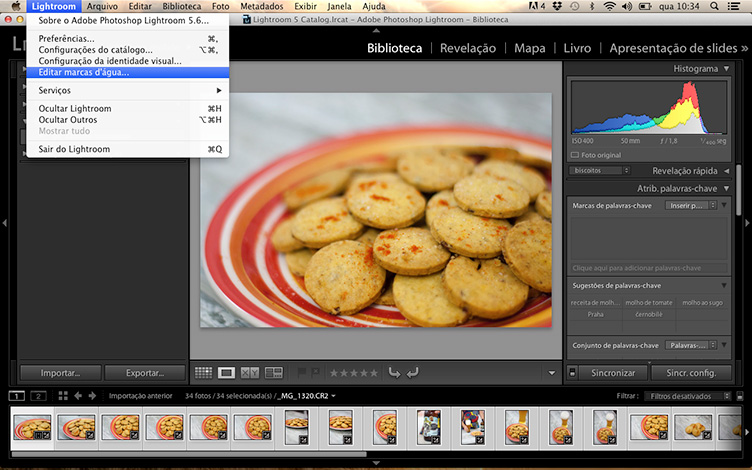Toggle the auto-sync switch beside Sincronizar
Image resolution: width=752 pixels, height=470 pixels.
click(x=573, y=373)
